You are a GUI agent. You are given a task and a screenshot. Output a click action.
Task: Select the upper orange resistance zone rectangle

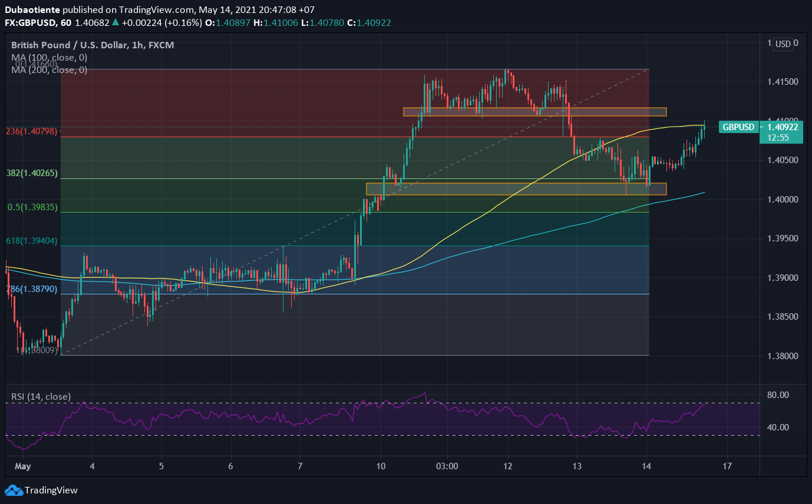[x=534, y=112]
